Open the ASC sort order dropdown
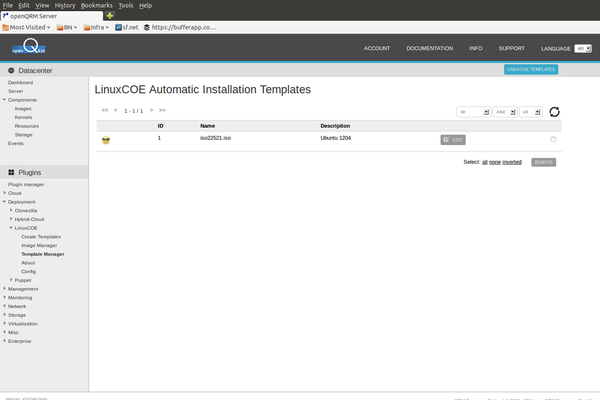The width and height of the screenshot is (600, 400). [x=505, y=112]
